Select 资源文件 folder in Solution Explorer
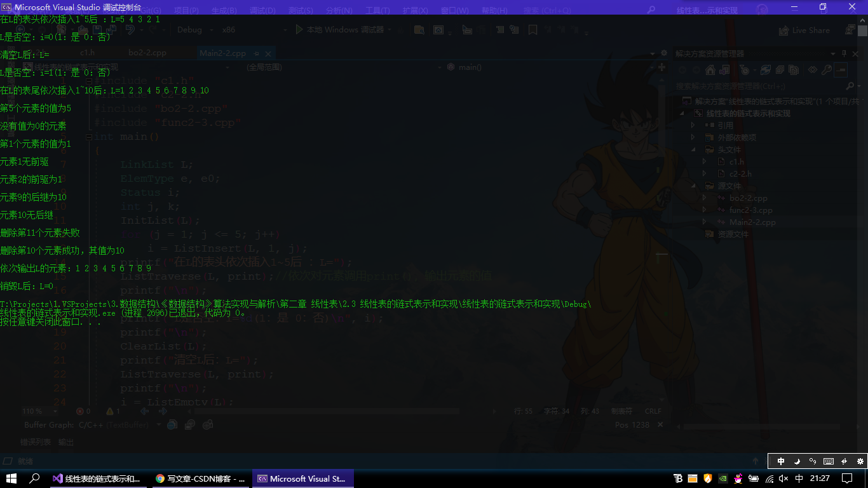 (x=733, y=234)
